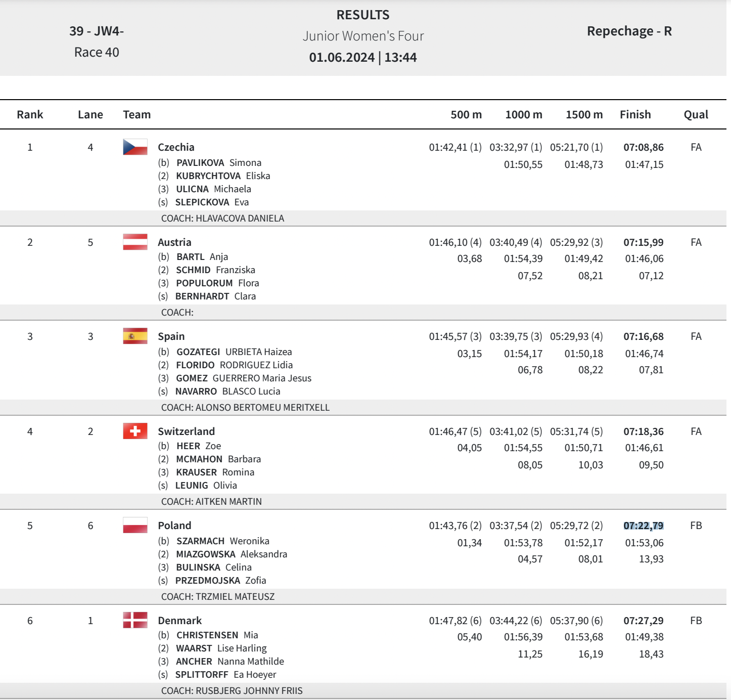731x700 pixels.
Task: Click the Junior Women's Four title
Action: tap(363, 36)
